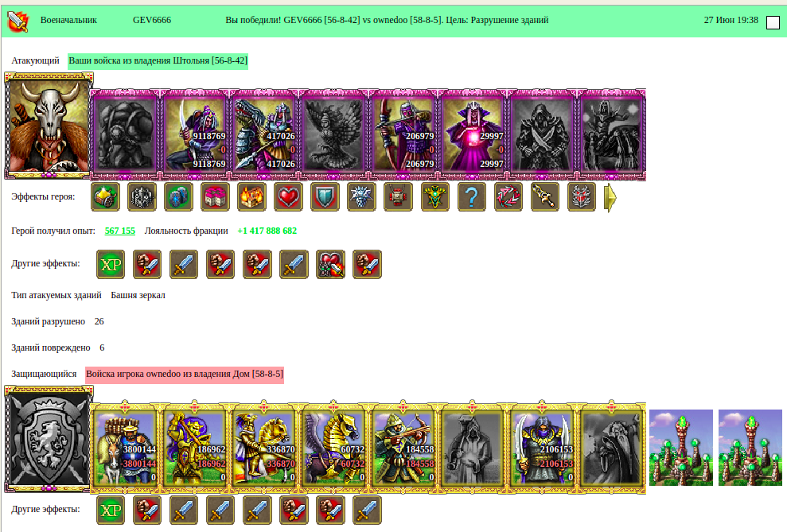
Task: Click the defender's green XP effect icon
Action: (x=111, y=510)
